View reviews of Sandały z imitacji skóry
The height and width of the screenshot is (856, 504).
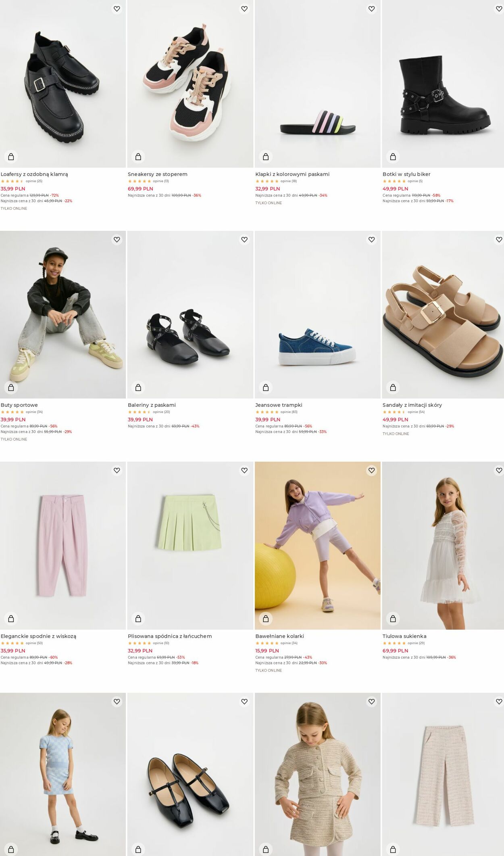(x=416, y=412)
